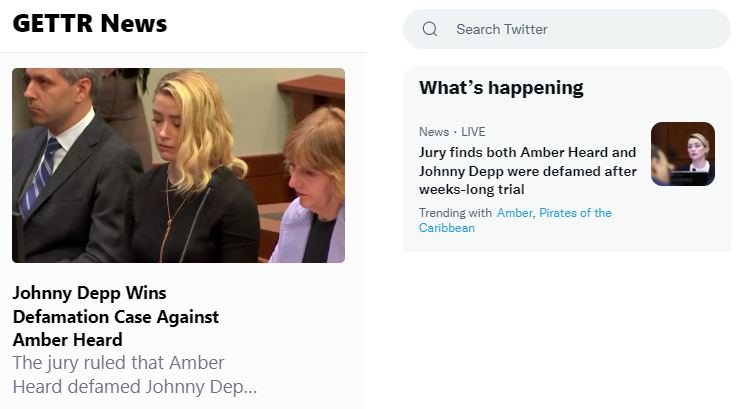Select the News category label
The width and height of the screenshot is (746, 409).
pyautogui.click(x=434, y=132)
